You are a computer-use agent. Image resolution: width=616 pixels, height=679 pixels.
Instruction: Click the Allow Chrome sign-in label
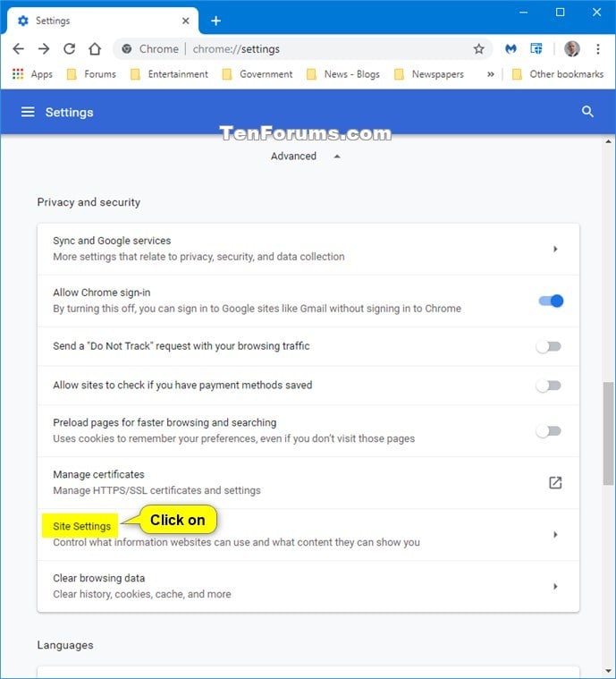pos(102,293)
